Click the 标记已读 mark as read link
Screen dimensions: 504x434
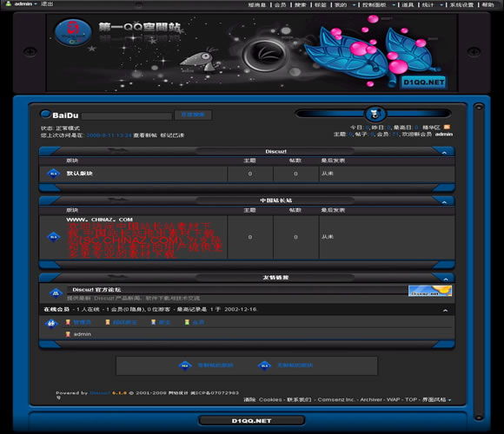click(x=172, y=135)
